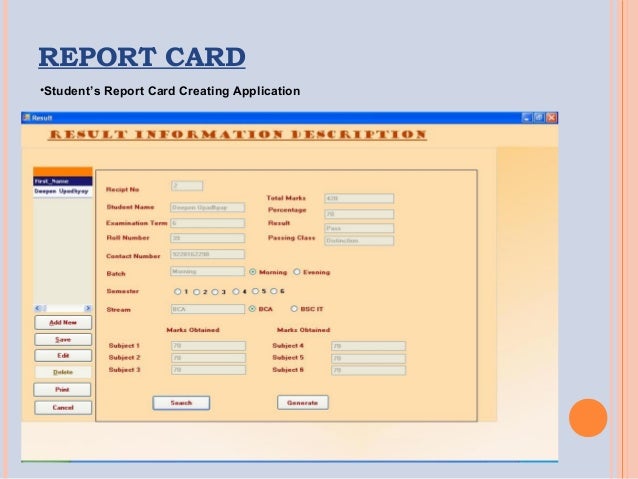
Task: Select the BSC IT stream radio button
Action: [294, 309]
